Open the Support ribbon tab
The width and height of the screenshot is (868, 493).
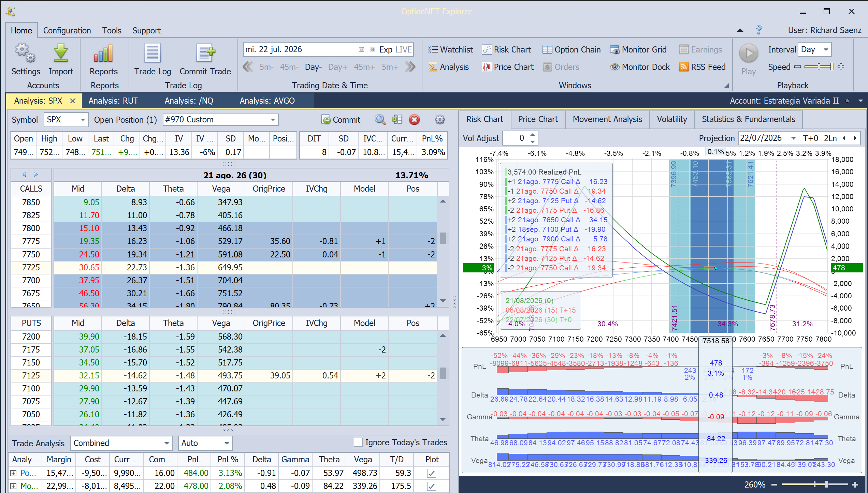click(x=146, y=31)
